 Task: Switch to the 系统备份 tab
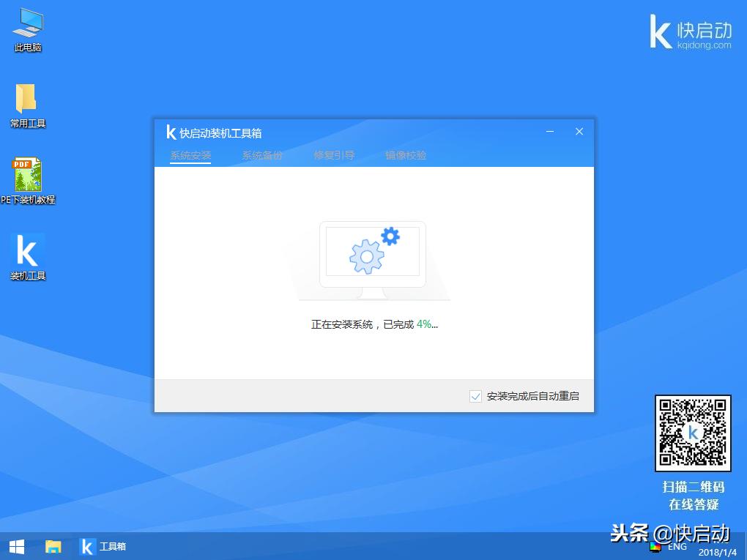click(x=262, y=155)
